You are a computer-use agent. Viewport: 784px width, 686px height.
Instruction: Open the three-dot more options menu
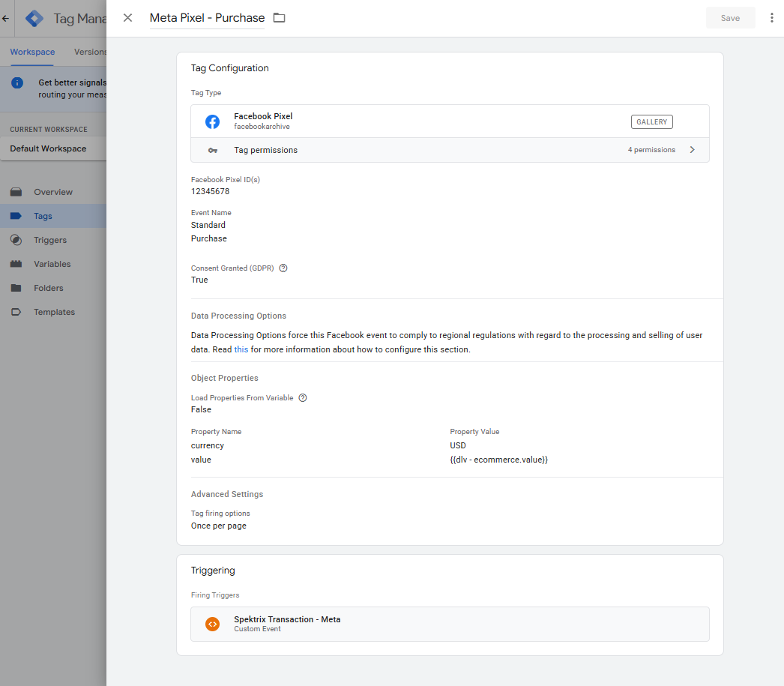[771, 18]
